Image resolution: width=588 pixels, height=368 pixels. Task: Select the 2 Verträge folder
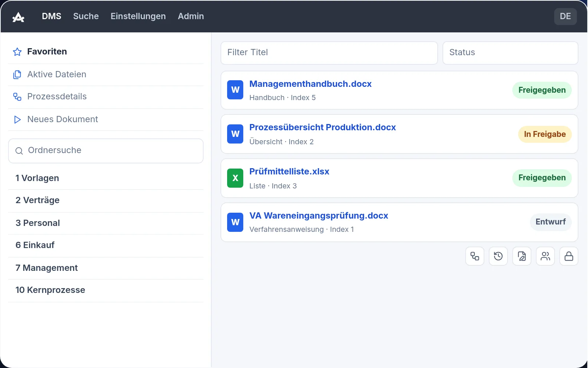pos(106,200)
